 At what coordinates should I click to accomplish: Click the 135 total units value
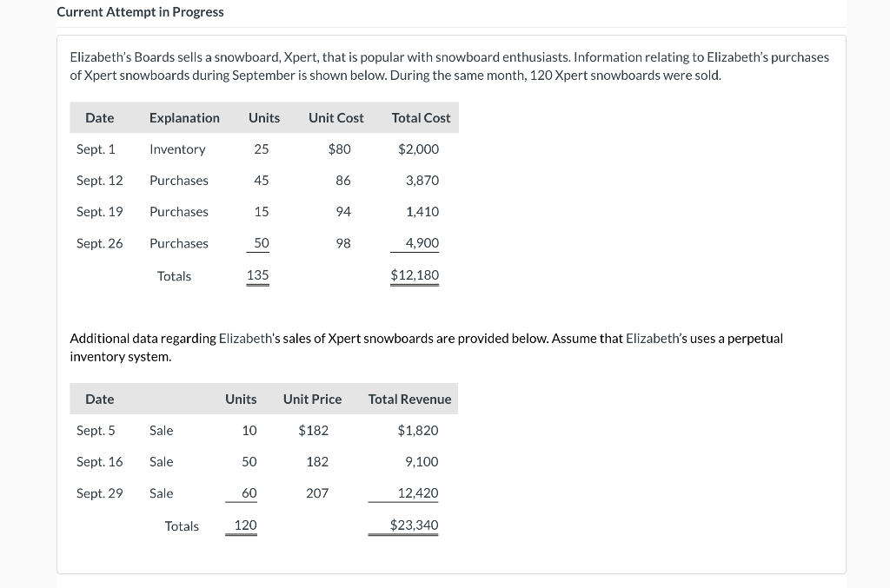coord(257,275)
